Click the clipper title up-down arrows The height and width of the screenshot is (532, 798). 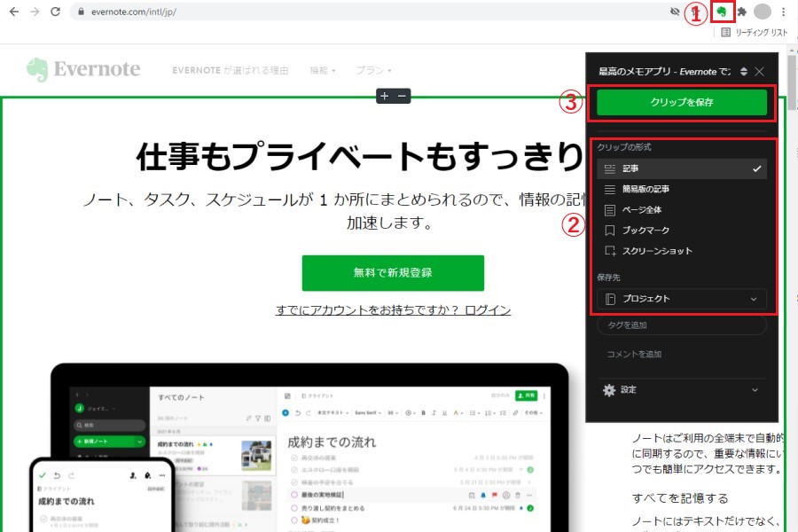click(x=744, y=71)
